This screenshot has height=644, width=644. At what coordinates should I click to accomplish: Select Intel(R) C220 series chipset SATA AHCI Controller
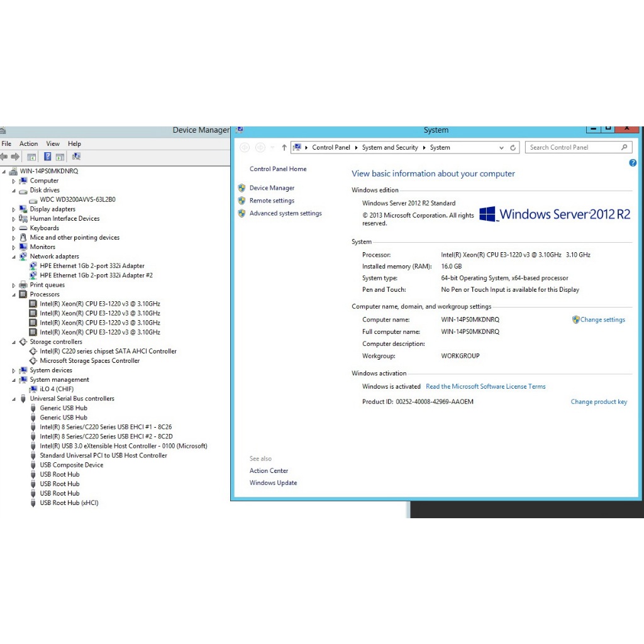click(x=108, y=351)
